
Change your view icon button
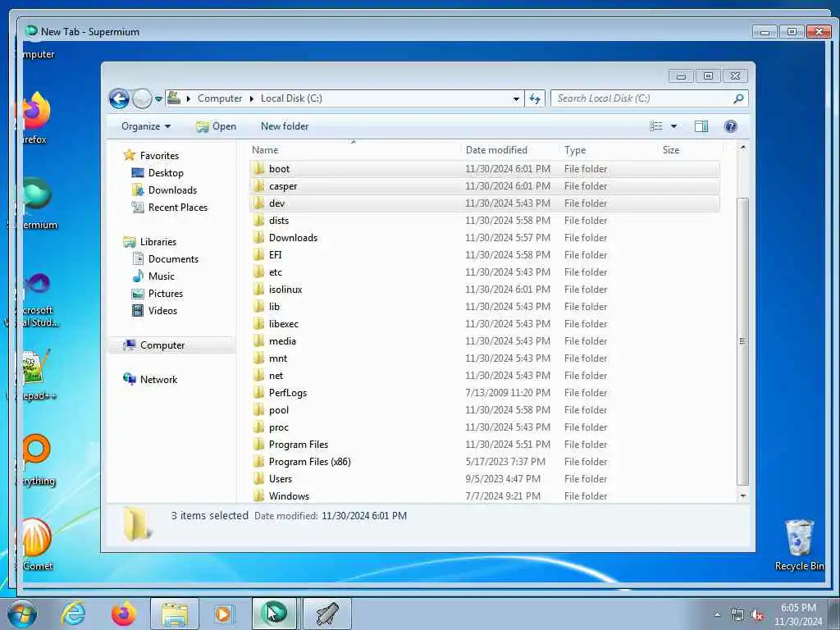656,126
